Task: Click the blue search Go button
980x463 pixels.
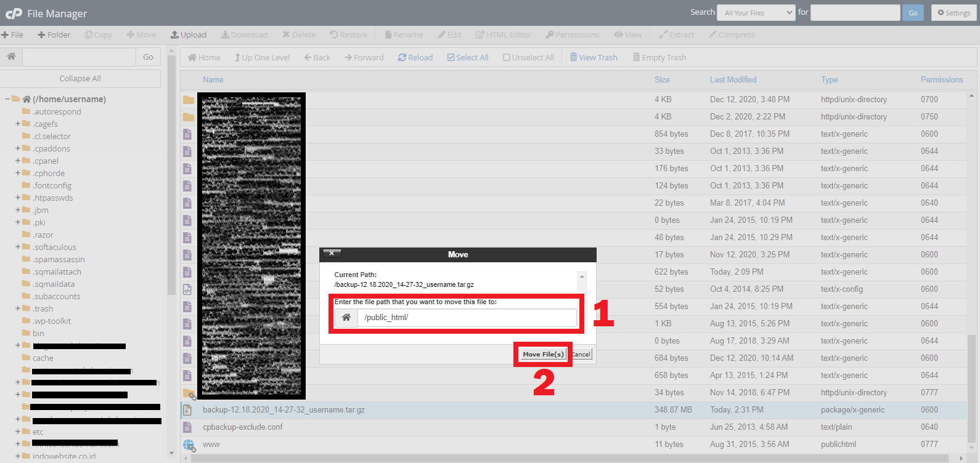Action: (x=913, y=12)
